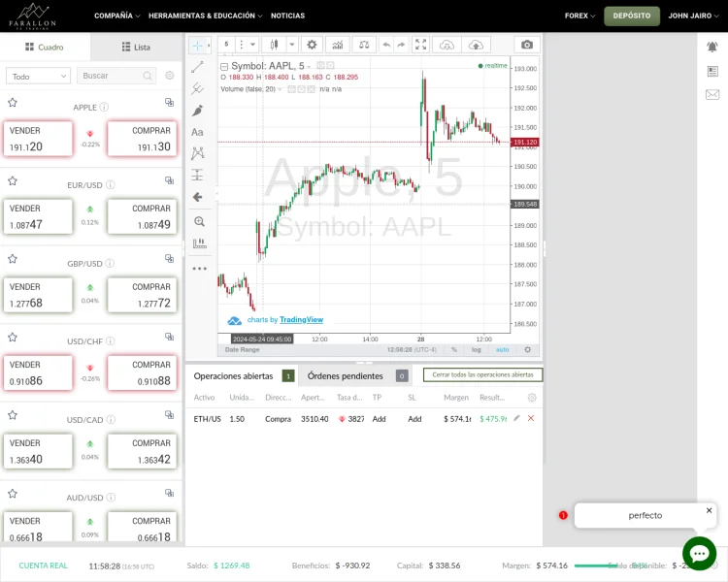Open the Todo category dropdown

pos(38,76)
